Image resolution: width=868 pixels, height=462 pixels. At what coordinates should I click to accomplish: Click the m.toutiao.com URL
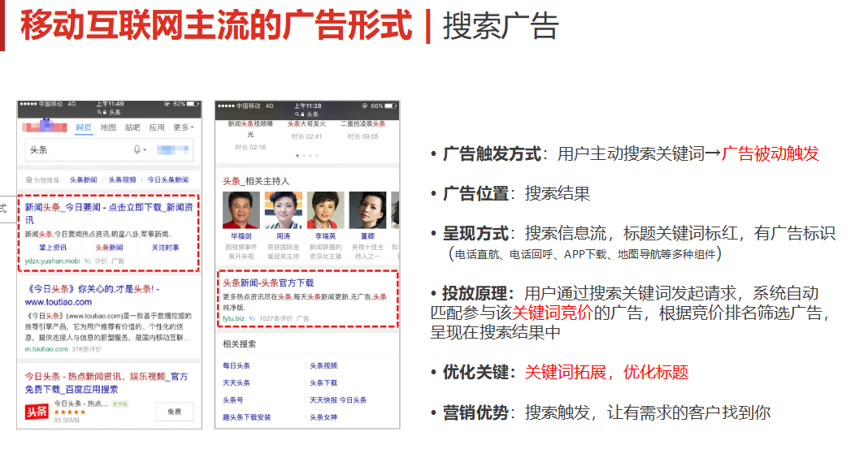tap(46, 349)
